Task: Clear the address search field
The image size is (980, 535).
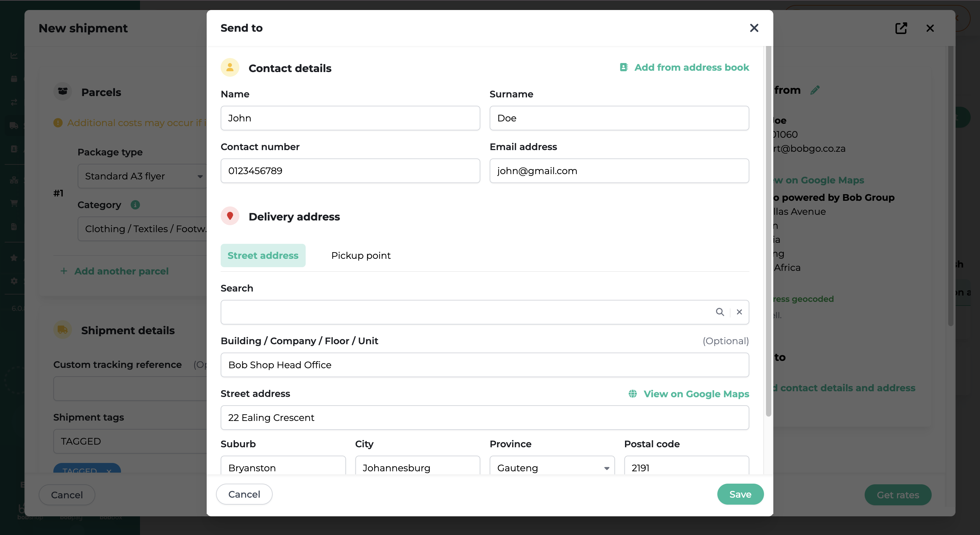Action: click(x=739, y=312)
